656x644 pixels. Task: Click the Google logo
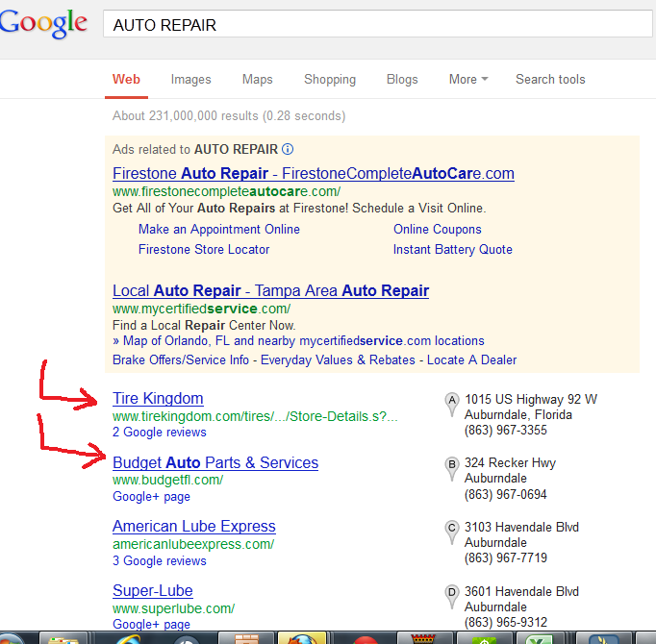click(43, 24)
